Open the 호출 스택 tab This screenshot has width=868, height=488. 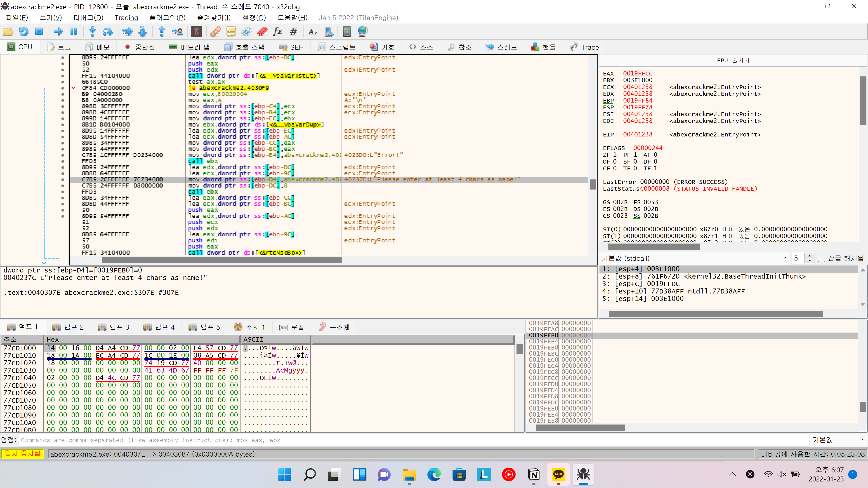[245, 47]
